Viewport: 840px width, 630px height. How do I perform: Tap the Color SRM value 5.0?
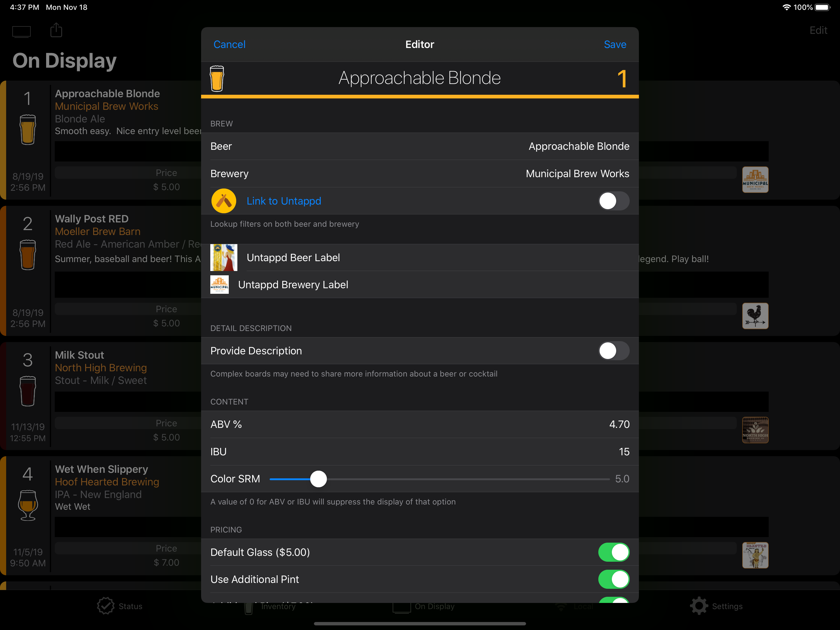(x=622, y=479)
